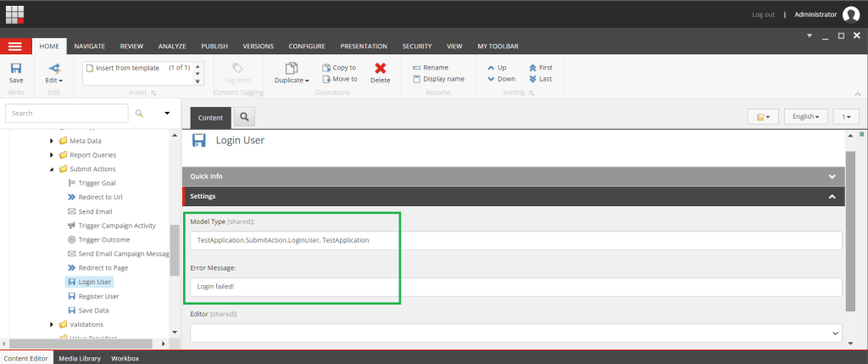868x364 pixels.
Task: Switch to the Presentation ribbon tab
Action: [x=364, y=46]
